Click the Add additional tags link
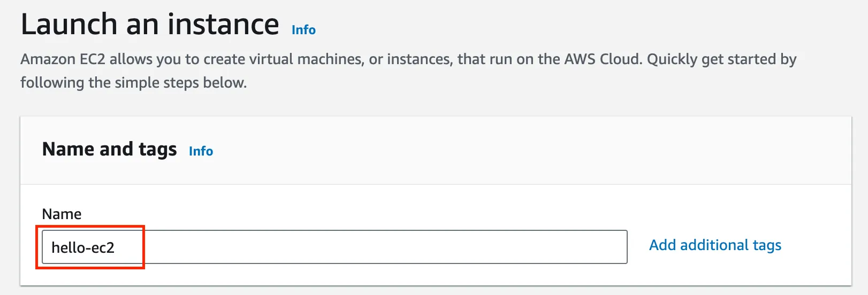 [x=715, y=245]
